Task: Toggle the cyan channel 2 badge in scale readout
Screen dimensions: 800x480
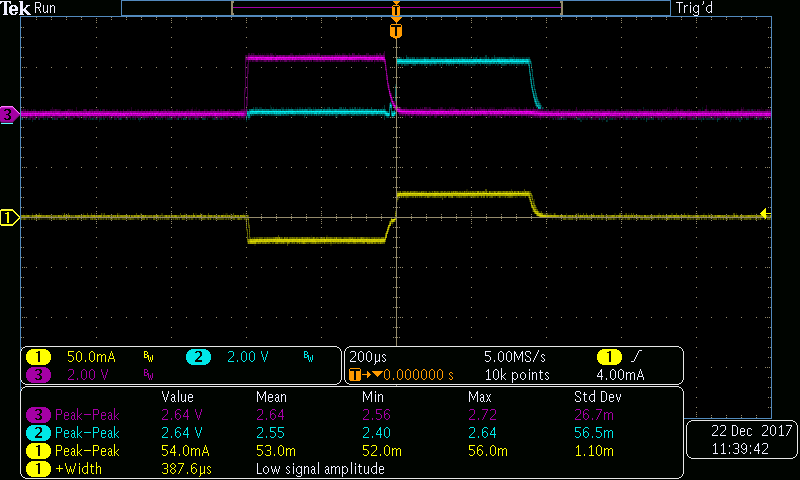Action: 198,357
